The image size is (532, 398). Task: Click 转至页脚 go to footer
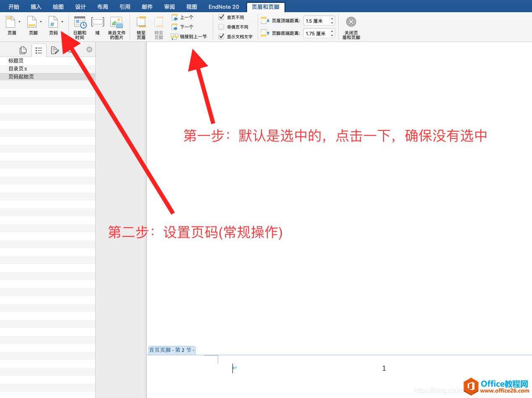pos(159,28)
